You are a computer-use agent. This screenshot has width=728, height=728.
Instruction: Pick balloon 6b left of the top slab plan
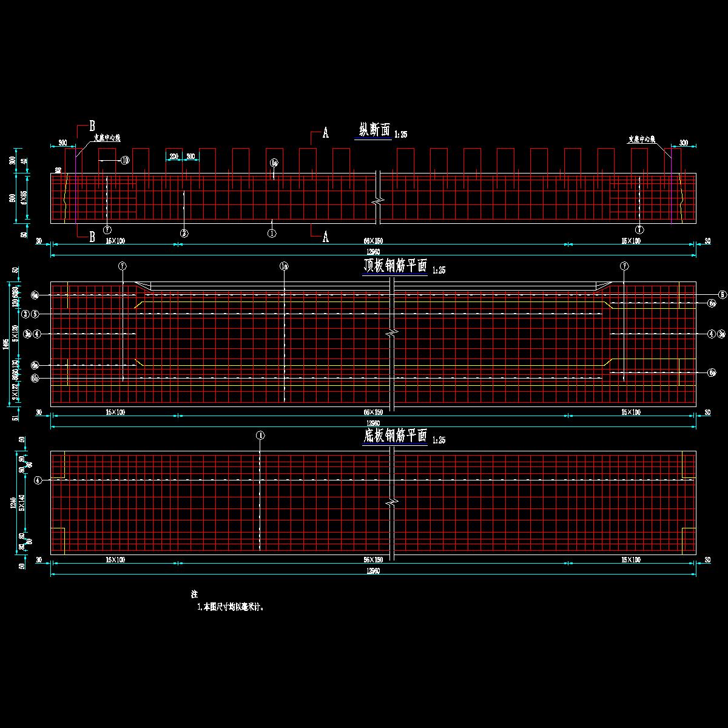(35, 379)
